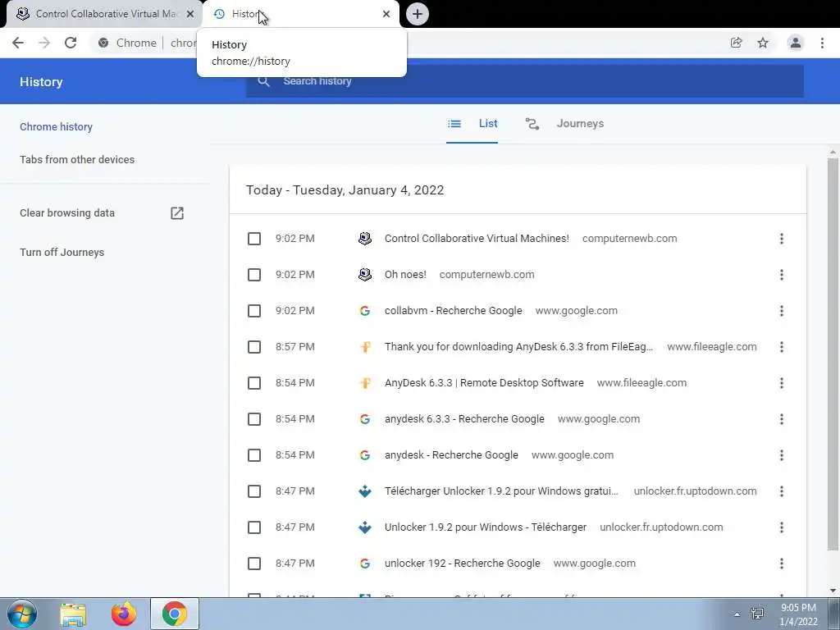Viewport: 840px width, 630px height.
Task: Check the anydesk - Recherche Google entry box
Action: point(254,455)
